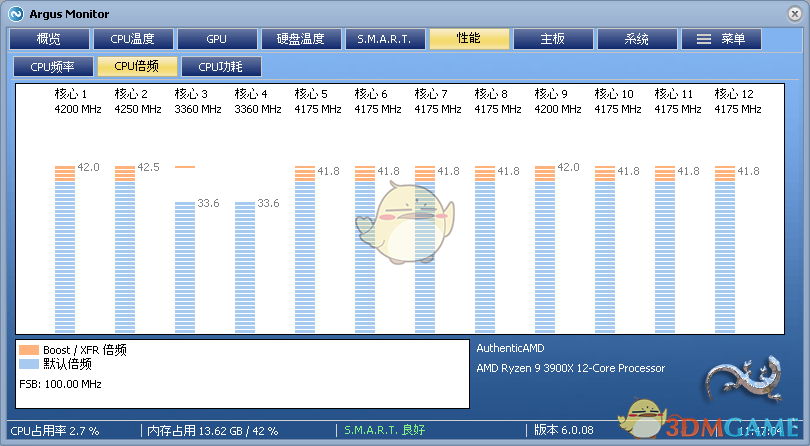Click the AuthenticAMD vendor text
This screenshot has width=810, height=446.
pyautogui.click(x=510, y=348)
